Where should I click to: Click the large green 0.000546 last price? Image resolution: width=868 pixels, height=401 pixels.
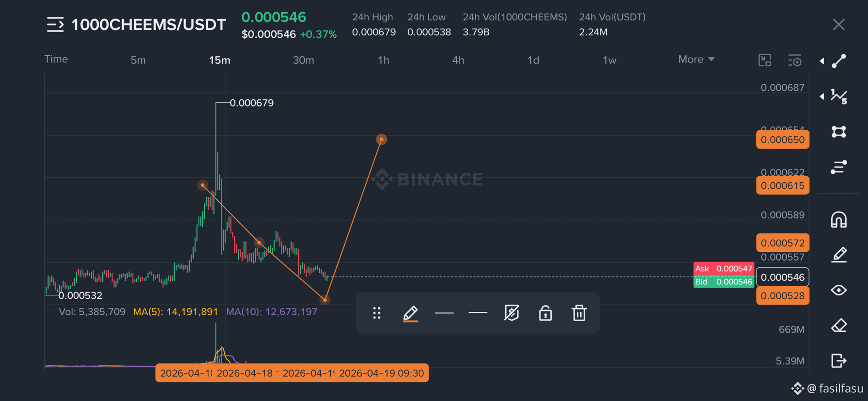click(274, 17)
